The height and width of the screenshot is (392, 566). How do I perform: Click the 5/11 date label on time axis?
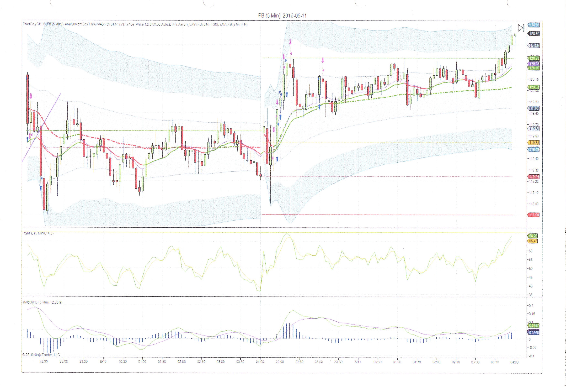click(x=358, y=362)
